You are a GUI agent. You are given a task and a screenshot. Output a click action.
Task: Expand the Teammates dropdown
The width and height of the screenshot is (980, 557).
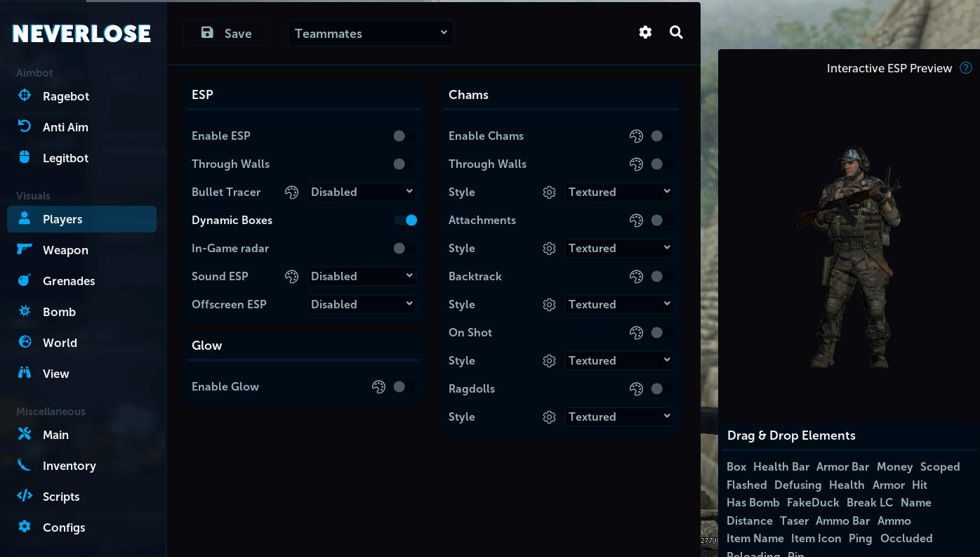[x=371, y=33]
